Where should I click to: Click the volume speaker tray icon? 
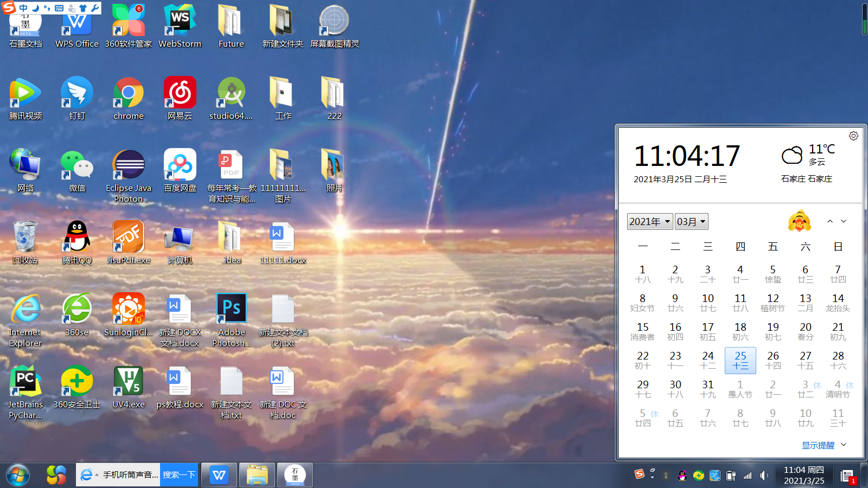(764, 476)
